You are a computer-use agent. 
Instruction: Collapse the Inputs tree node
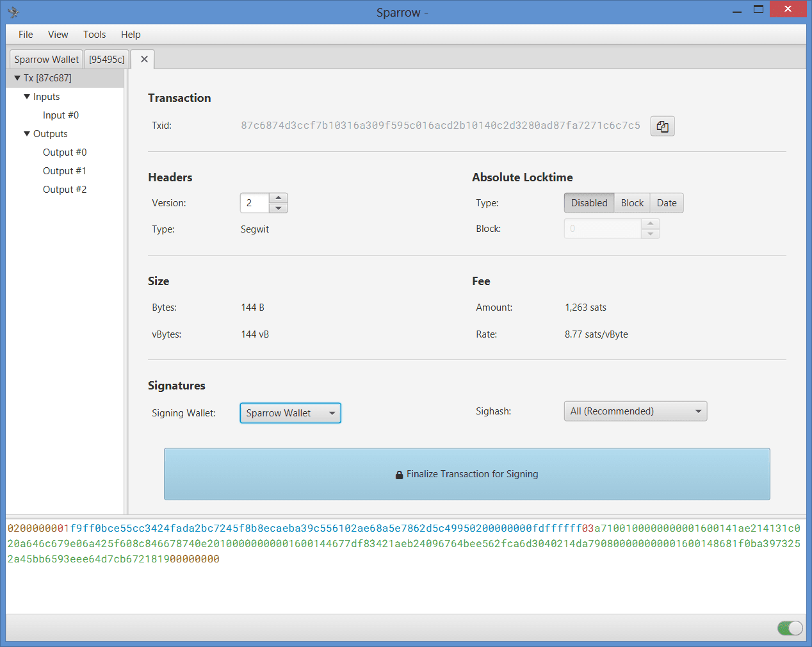(27, 97)
